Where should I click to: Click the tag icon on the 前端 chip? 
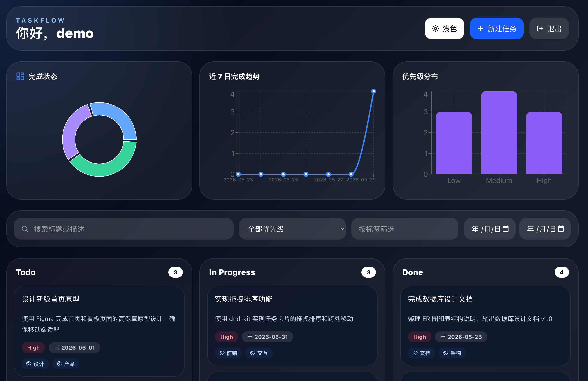222,353
